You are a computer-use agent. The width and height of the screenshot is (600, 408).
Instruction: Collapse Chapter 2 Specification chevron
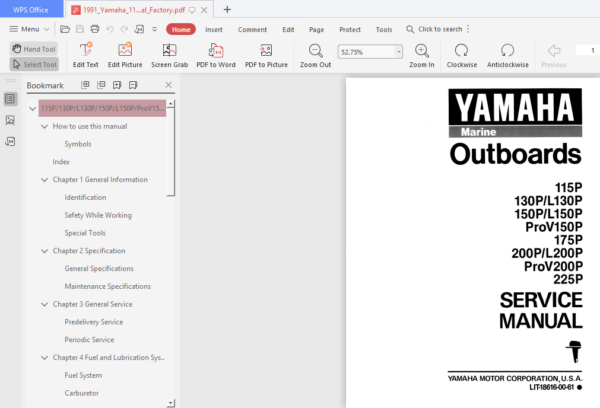tap(44, 251)
